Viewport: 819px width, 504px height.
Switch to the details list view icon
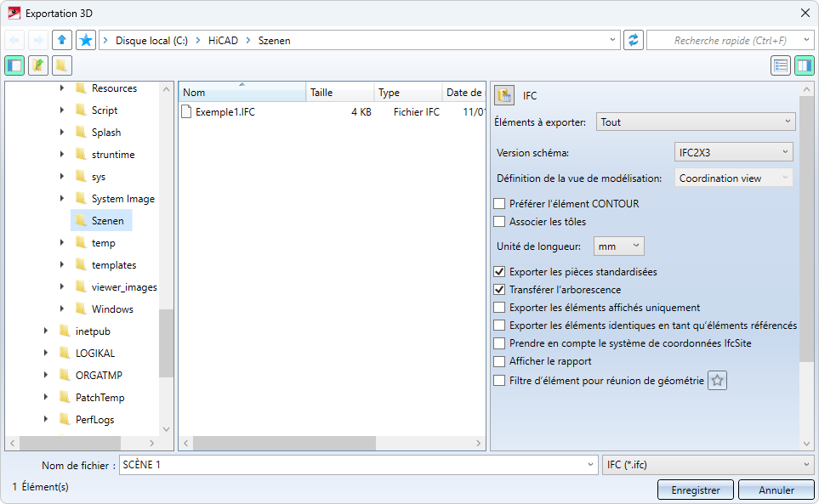(x=781, y=65)
